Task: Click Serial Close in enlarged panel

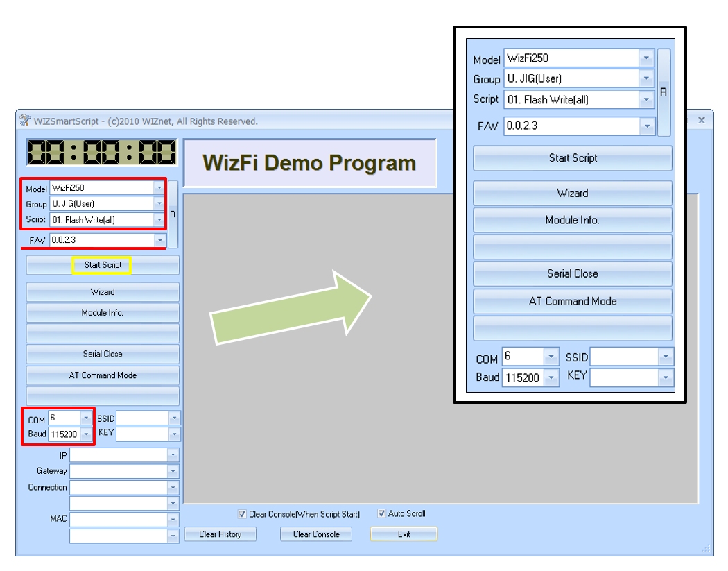Action: click(573, 273)
